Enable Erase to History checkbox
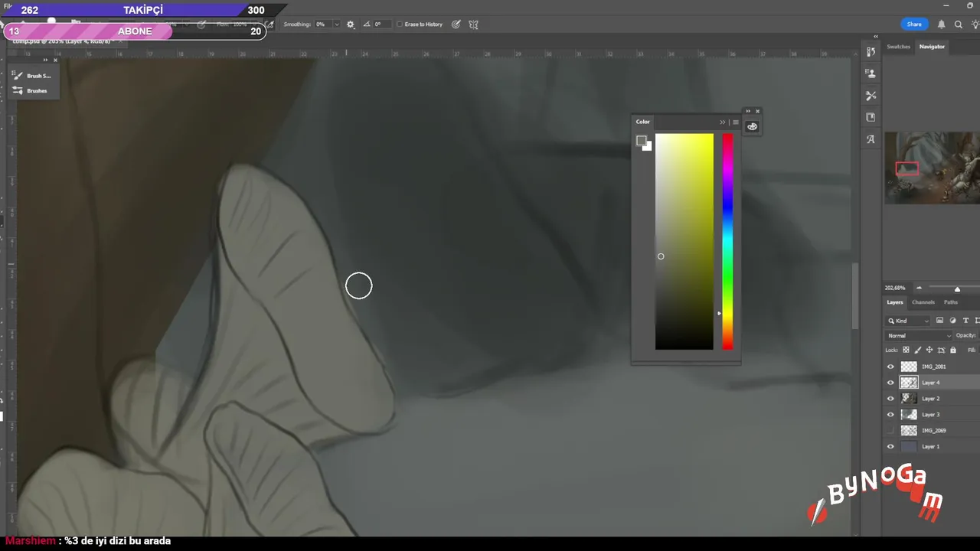Screen dimensions: 980x551 (x=400, y=24)
